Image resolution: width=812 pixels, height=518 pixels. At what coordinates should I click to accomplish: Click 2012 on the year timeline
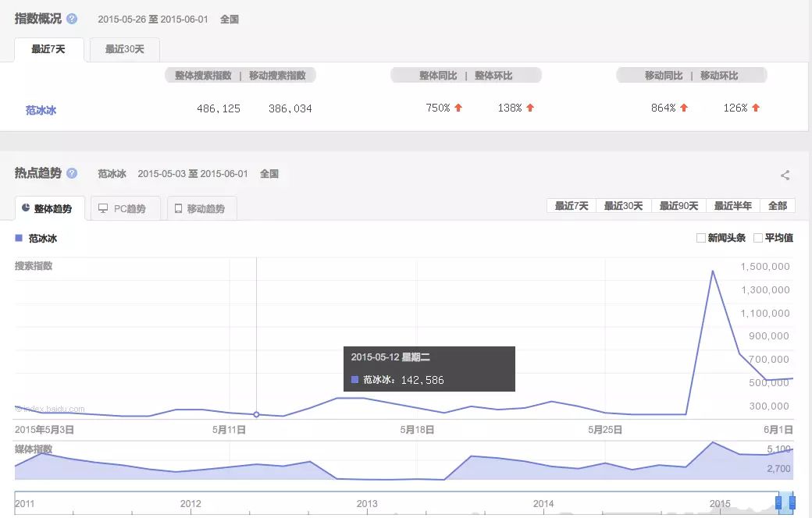191,503
